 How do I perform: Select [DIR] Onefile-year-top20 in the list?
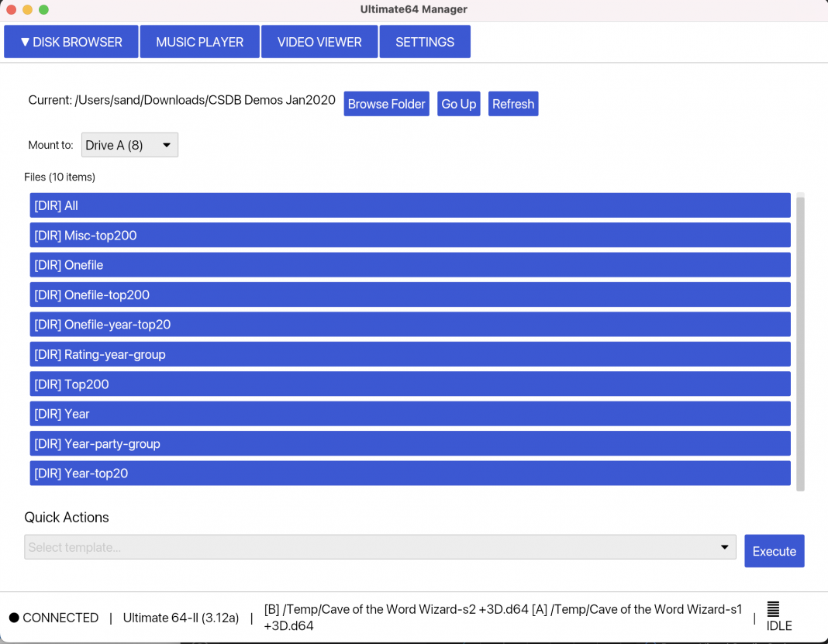[x=410, y=325]
